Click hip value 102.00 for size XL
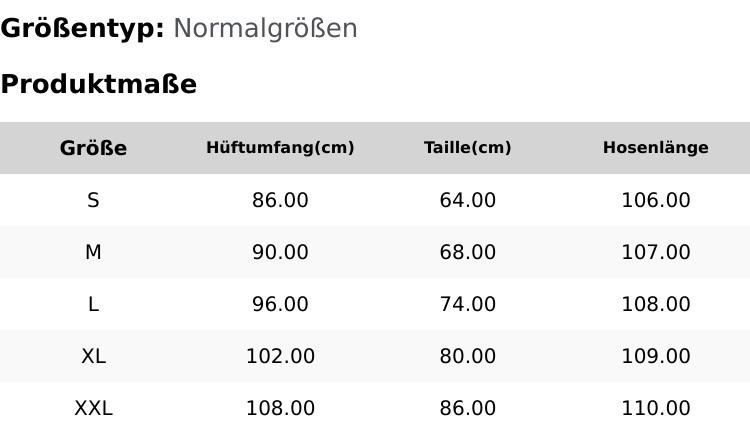 [x=280, y=356]
